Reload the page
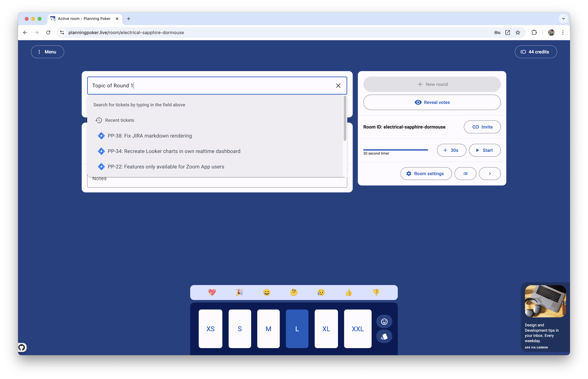This screenshot has width=588, height=379. coord(48,32)
